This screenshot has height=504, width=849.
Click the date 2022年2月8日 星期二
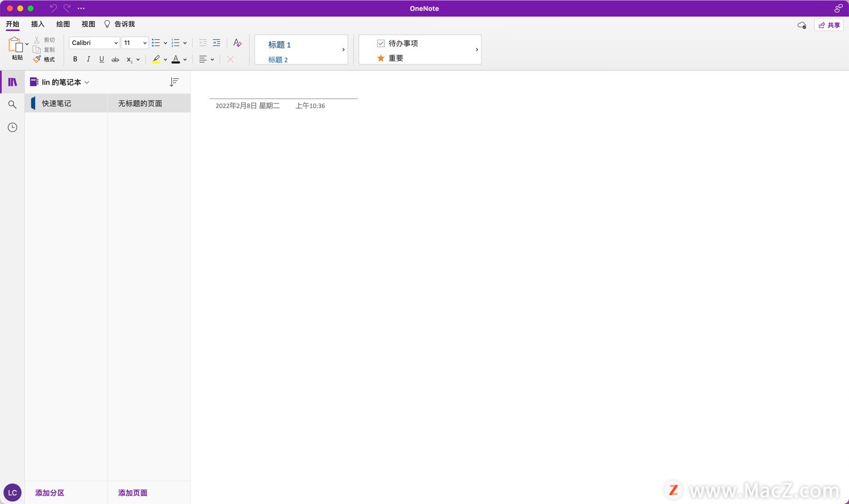click(x=248, y=106)
